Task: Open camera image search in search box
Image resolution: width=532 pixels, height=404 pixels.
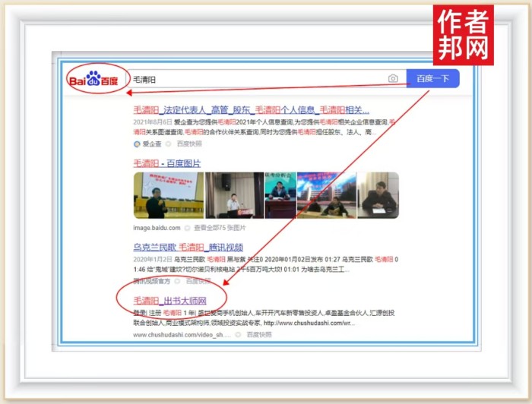Action: [393, 79]
